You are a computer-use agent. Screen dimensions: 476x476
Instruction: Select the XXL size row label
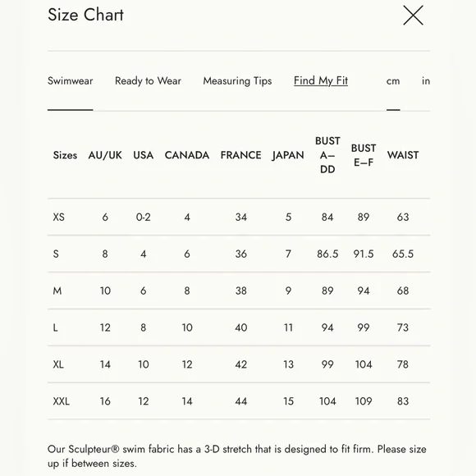(x=61, y=401)
